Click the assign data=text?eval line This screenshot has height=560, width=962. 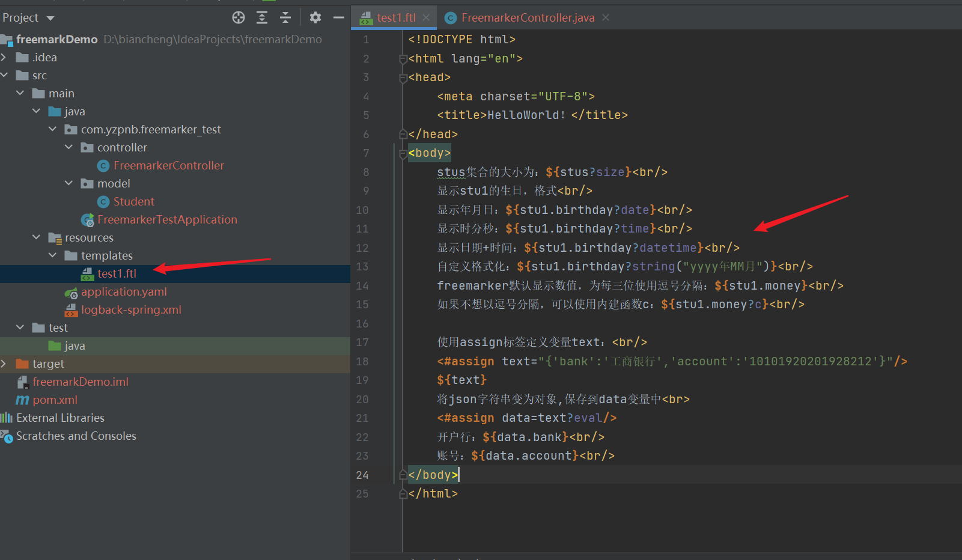[x=527, y=418]
